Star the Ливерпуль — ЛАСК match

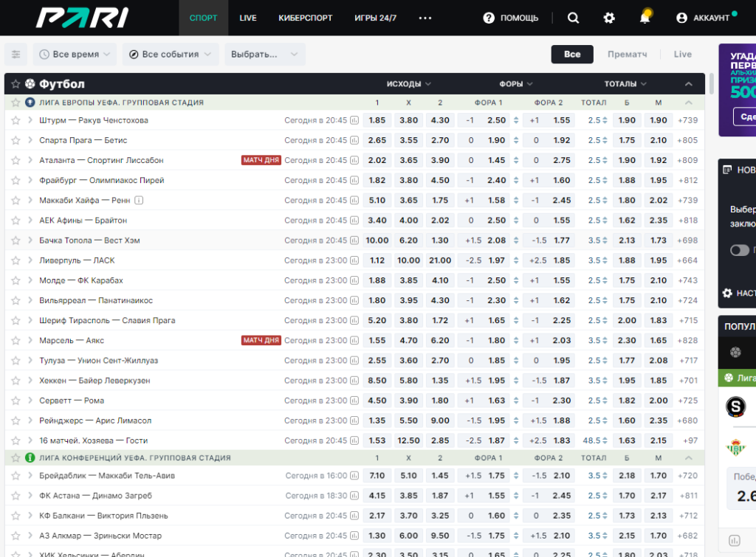[x=16, y=260]
